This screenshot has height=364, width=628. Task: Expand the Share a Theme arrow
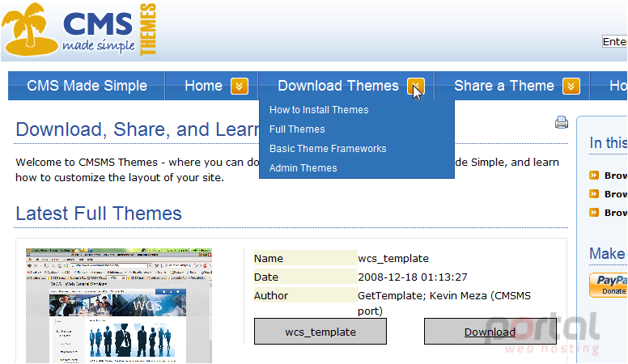pos(571,86)
